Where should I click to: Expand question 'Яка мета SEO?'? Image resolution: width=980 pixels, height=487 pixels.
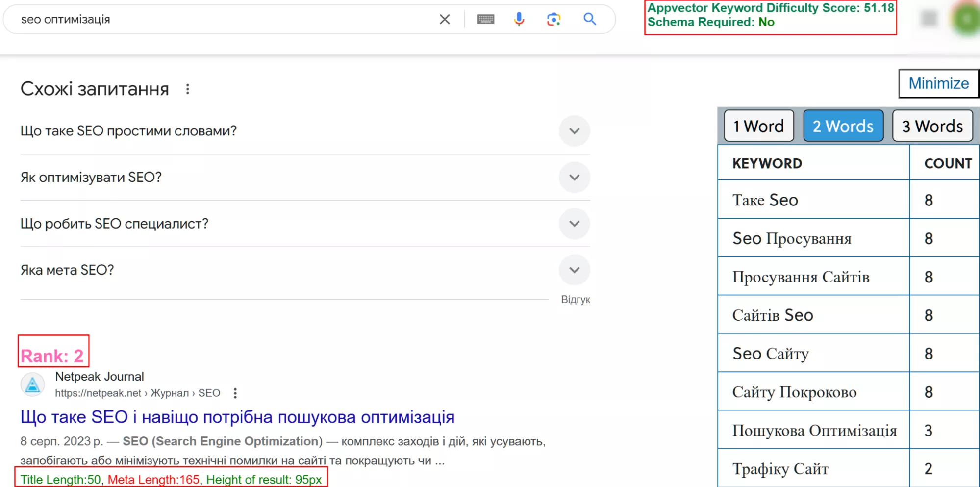click(x=574, y=269)
